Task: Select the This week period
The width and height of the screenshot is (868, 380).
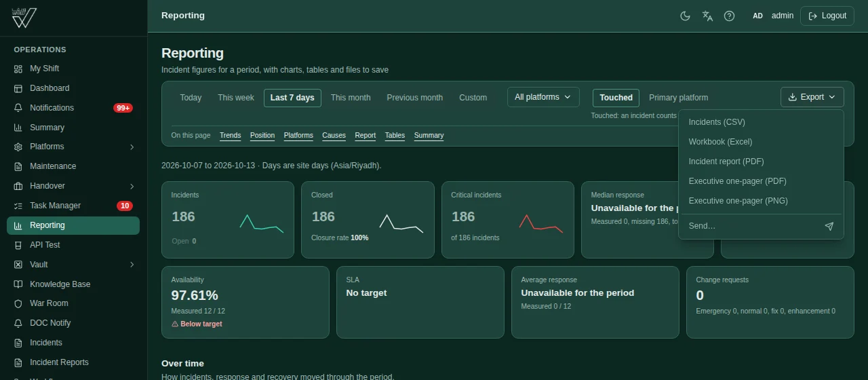Action: tap(236, 98)
